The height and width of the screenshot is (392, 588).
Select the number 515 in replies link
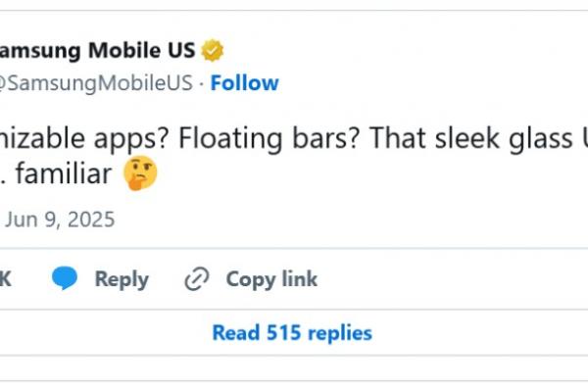tap(283, 333)
